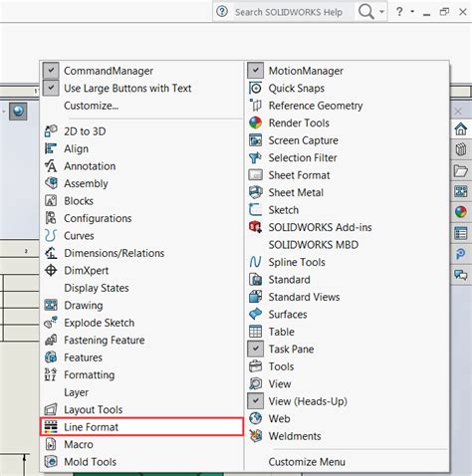Click the Search SOLIDWORKS Help field

[289, 12]
